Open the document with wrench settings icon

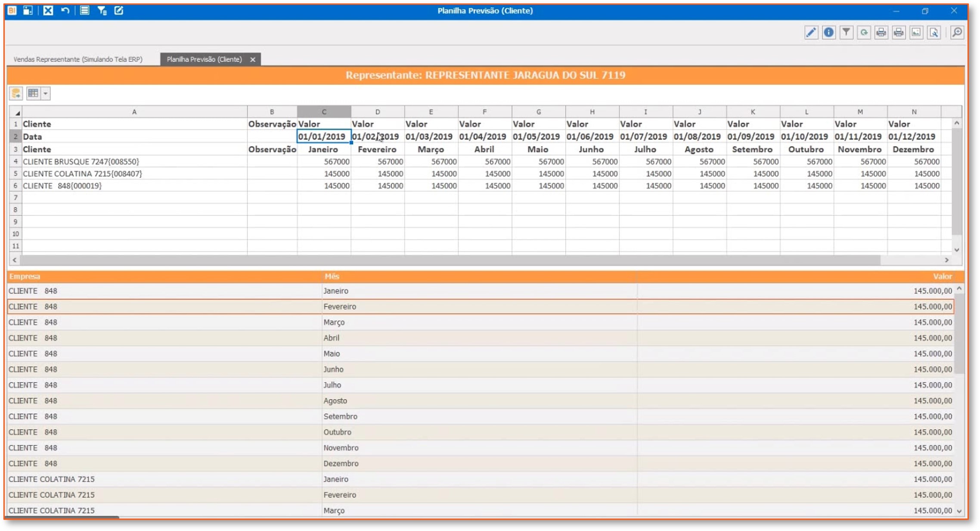934,32
